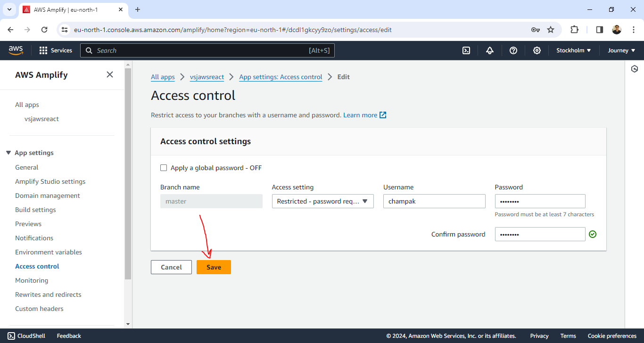The width and height of the screenshot is (644, 343).
Task: Open the Access setting dropdown
Action: coord(323,201)
